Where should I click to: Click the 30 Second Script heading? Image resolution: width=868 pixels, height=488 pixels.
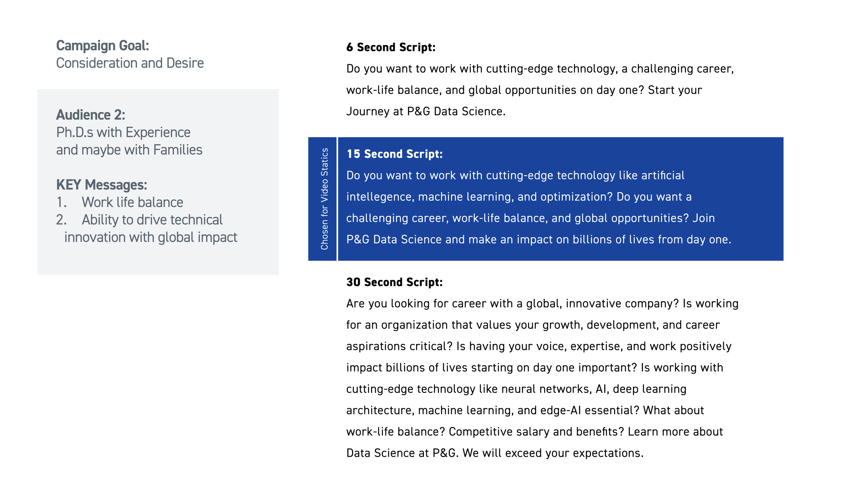(x=394, y=282)
